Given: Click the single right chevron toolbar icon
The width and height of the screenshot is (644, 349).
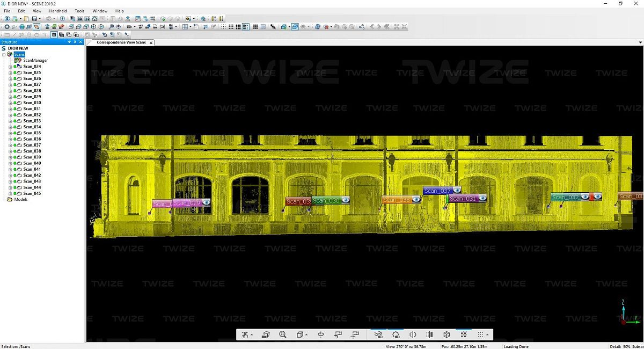Looking at the screenshot, I should click(x=379, y=27).
